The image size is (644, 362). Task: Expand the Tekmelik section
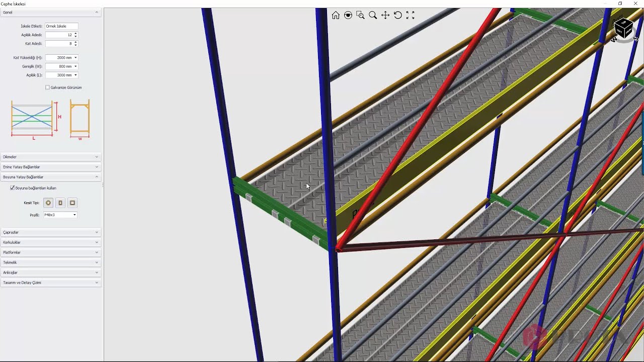pos(51,262)
